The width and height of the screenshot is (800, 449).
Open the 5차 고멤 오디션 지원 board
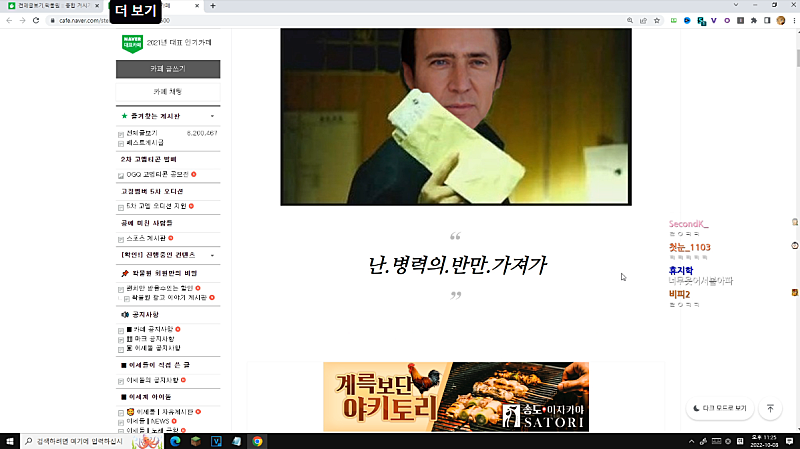pos(156,206)
